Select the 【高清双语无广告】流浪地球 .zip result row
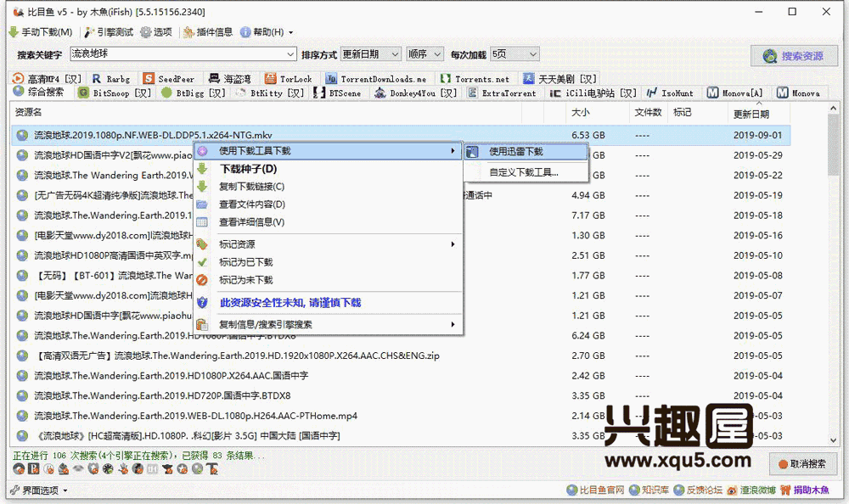Image resolution: width=849 pixels, height=504 pixels. (x=401, y=356)
